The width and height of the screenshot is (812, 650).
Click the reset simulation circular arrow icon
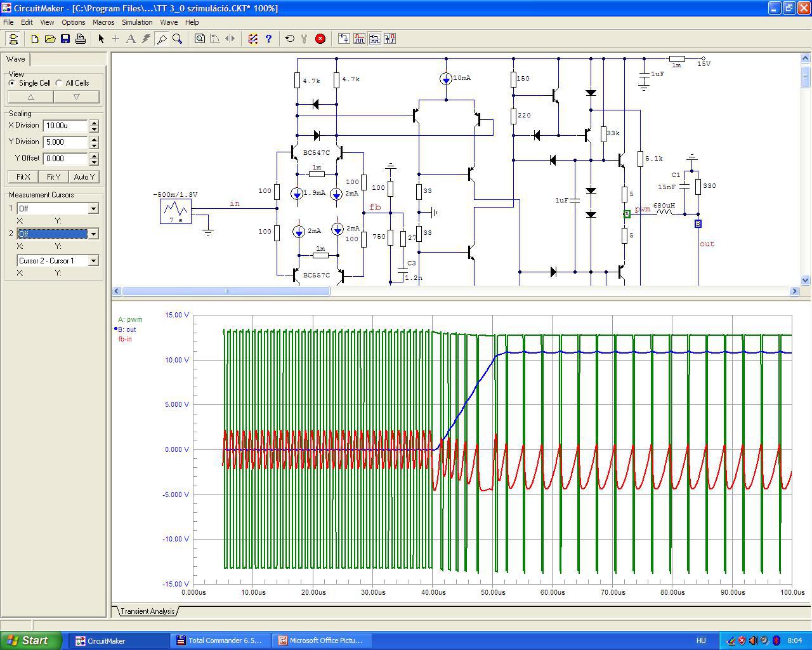click(x=289, y=39)
